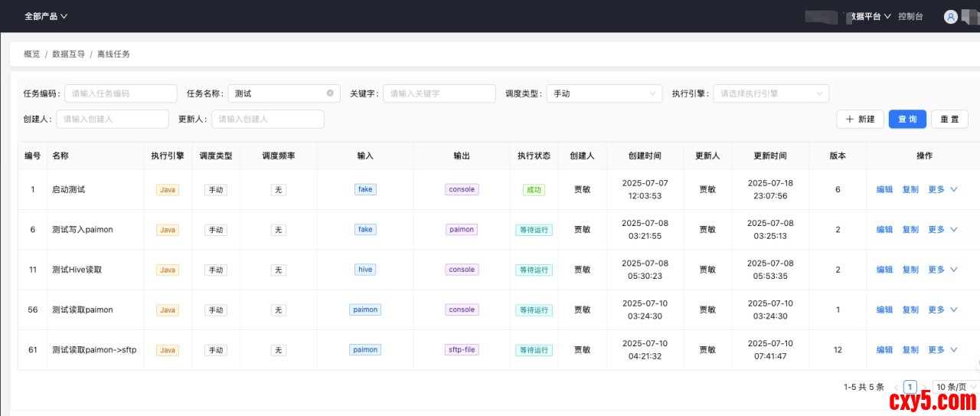Click 编辑 for 测试写入paimon task
Screen dimensions: 980x416
[x=884, y=230]
